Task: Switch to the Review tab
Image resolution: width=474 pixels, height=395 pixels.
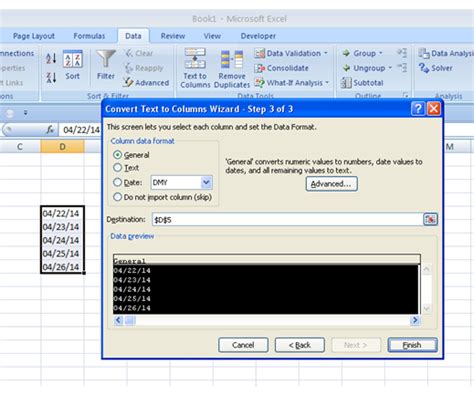Action: tap(173, 36)
